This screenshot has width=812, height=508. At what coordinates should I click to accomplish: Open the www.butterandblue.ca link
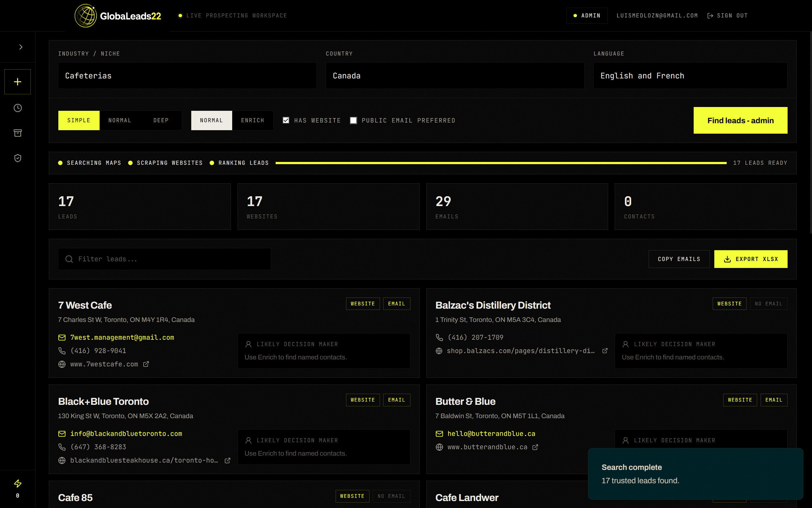click(487, 447)
